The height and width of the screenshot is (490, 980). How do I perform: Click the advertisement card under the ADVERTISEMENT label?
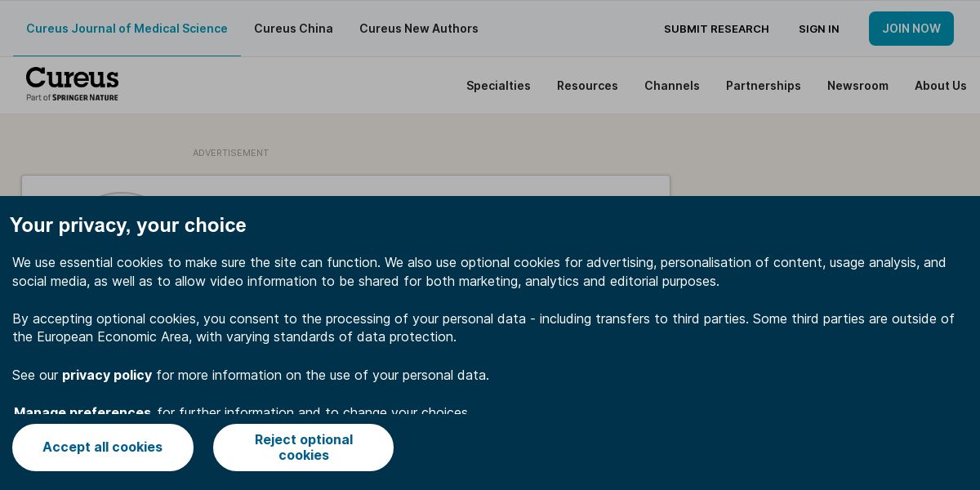pyautogui.click(x=345, y=186)
